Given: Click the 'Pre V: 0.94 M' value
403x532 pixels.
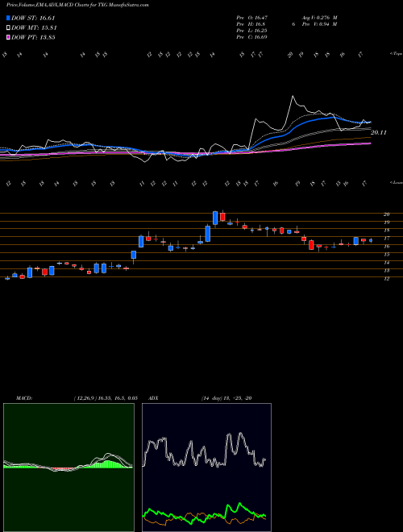Looking at the screenshot, I should point(321,23).
